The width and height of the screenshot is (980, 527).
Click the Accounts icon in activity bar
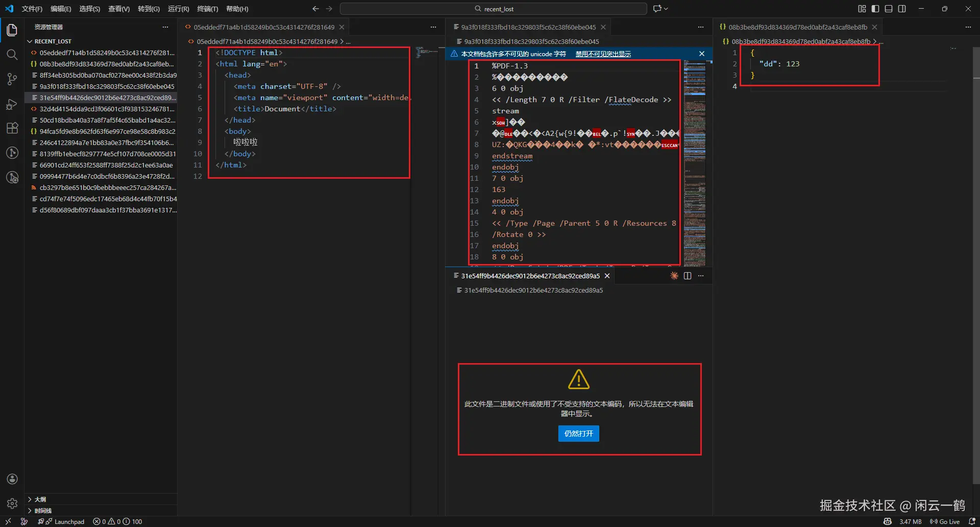(x=12, y=479)
